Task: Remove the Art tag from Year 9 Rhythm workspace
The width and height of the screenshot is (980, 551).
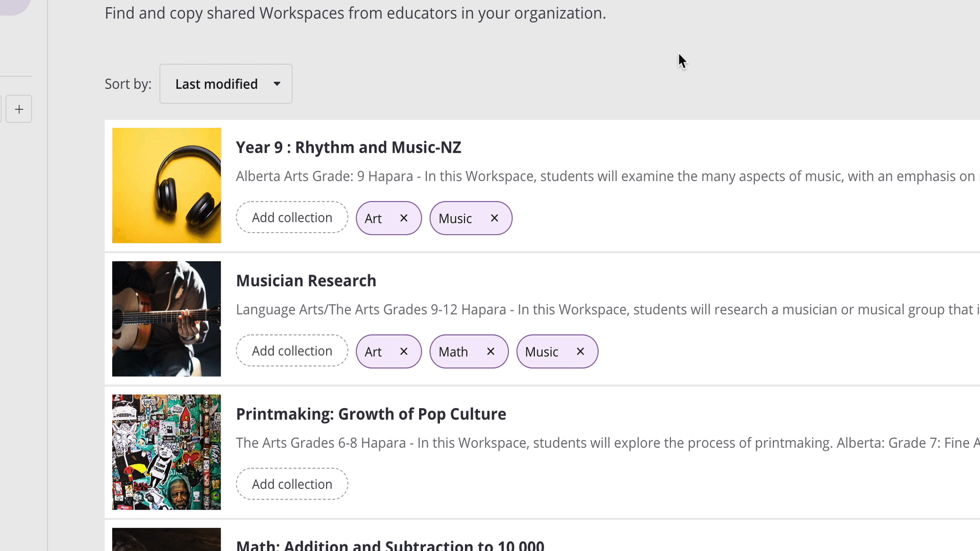Action: tap(404, 218)
